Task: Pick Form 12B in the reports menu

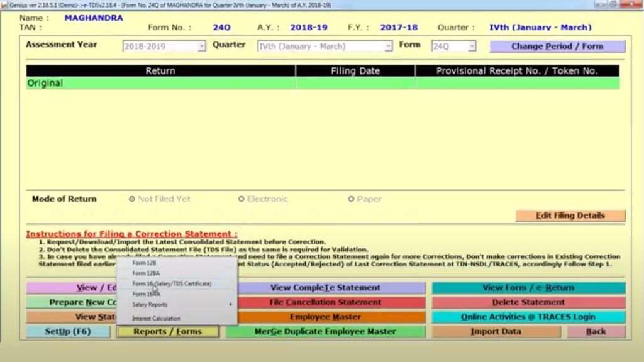Action: [x=144, y=263]
